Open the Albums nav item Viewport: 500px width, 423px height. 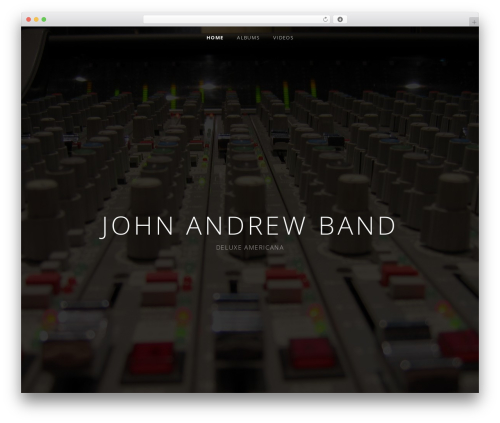click(x=248, y=38)
